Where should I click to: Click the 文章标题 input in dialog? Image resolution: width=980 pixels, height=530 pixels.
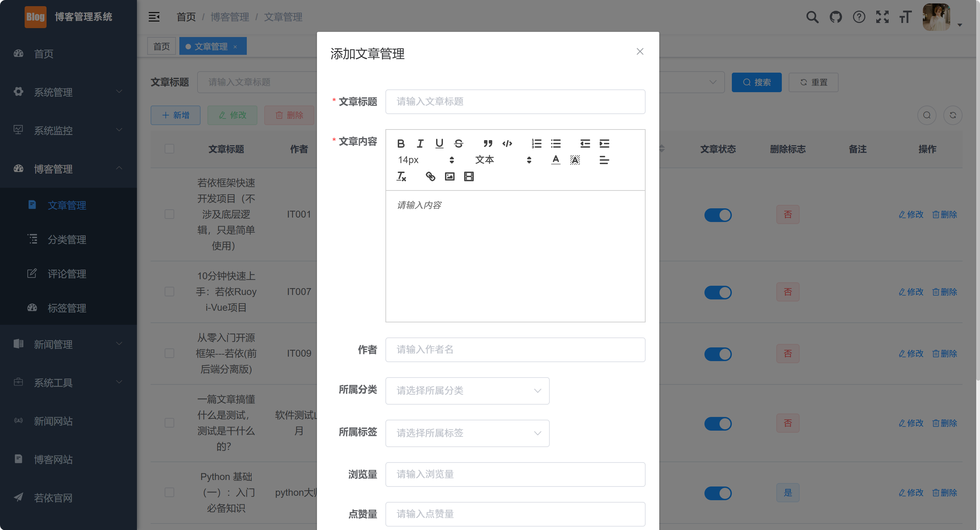(515, 102)
